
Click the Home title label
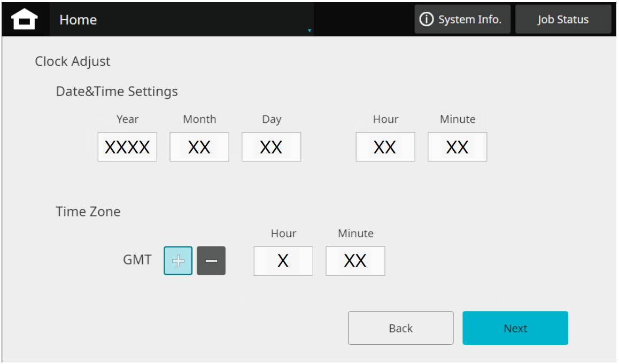pos(78,20)
